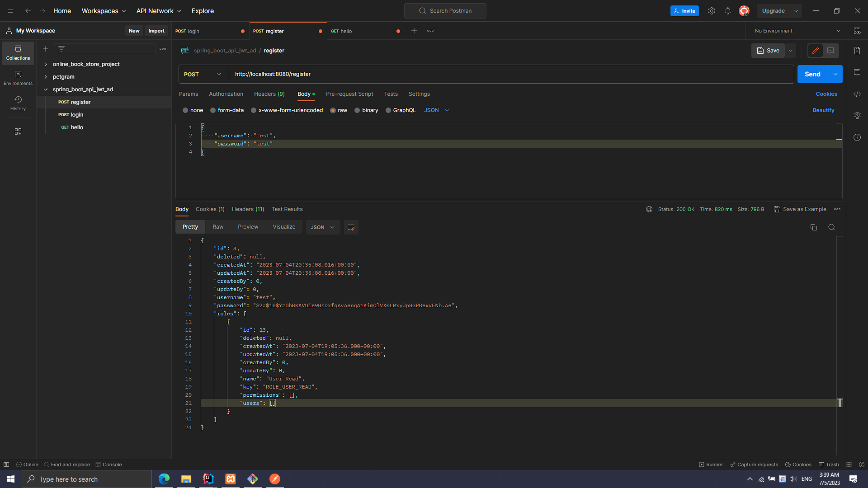The height and width of the screenshot is (488, 868).
Task: Open the Environments sidebar panel
Action: tap(18, 78)
